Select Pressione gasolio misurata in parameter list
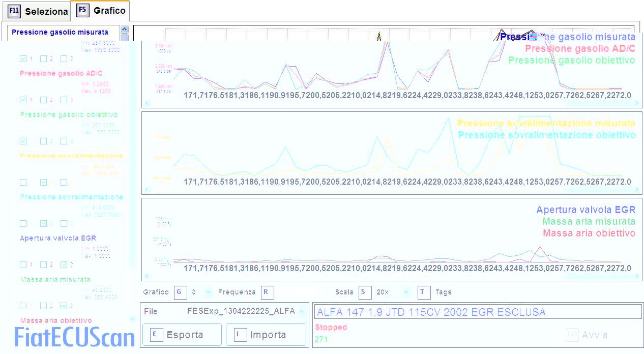 click(60, 32)
